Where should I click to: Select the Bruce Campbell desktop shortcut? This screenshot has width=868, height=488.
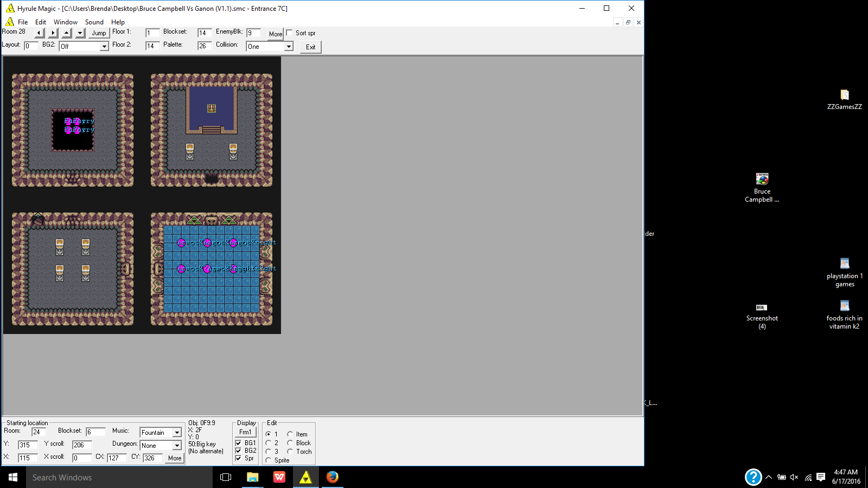pyautogui.click(x=762, y=188)
